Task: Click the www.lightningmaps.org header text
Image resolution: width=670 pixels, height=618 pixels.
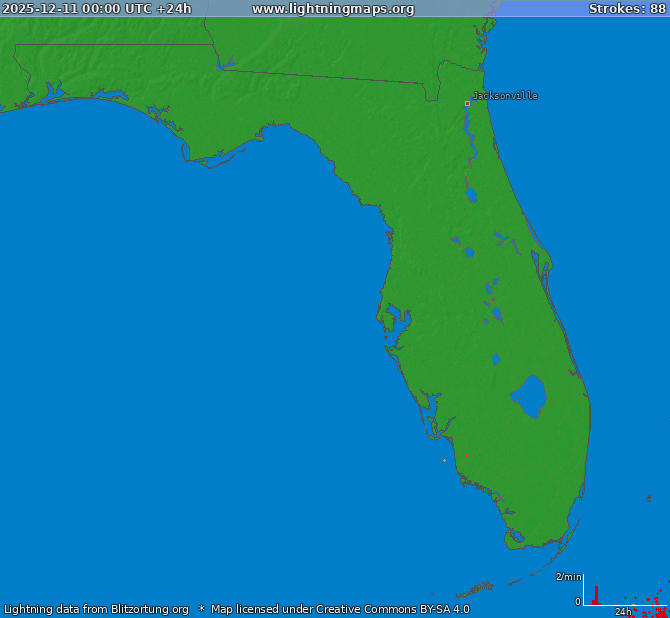Action: point(333,9)
